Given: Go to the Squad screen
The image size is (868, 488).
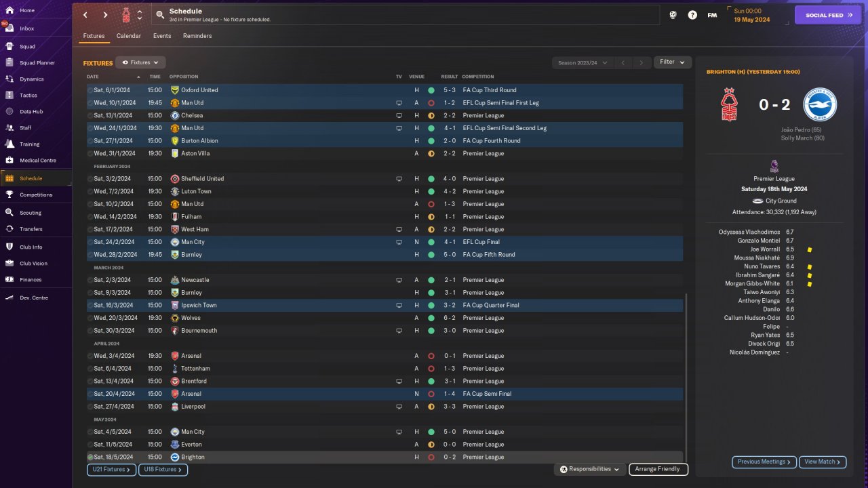Looking at the screenshot, I should pyautogui.click(x=27, y=47).
